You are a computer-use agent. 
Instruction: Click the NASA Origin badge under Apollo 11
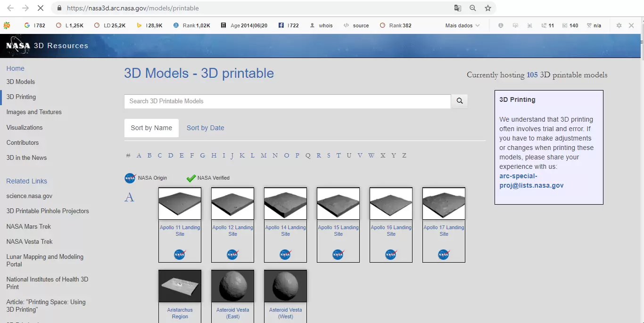[180, 255]
